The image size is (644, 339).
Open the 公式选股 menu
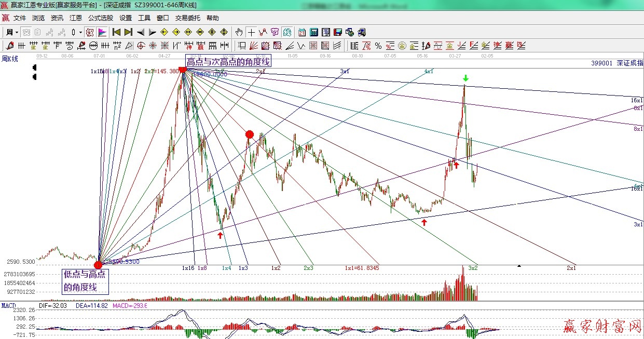tap(100, 18)
